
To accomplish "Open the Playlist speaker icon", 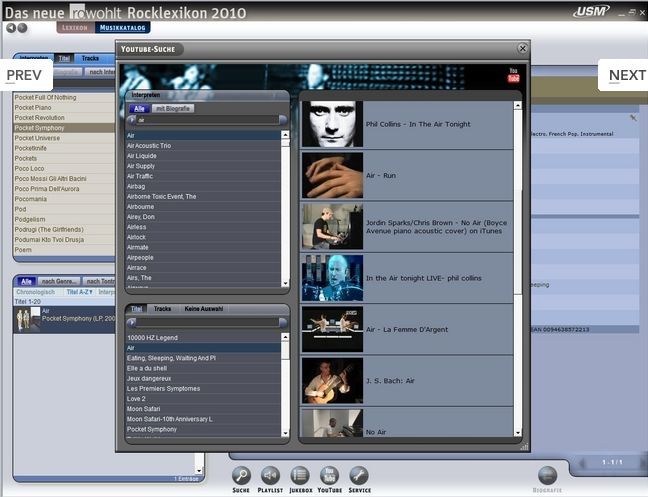I will coord(270,476).
